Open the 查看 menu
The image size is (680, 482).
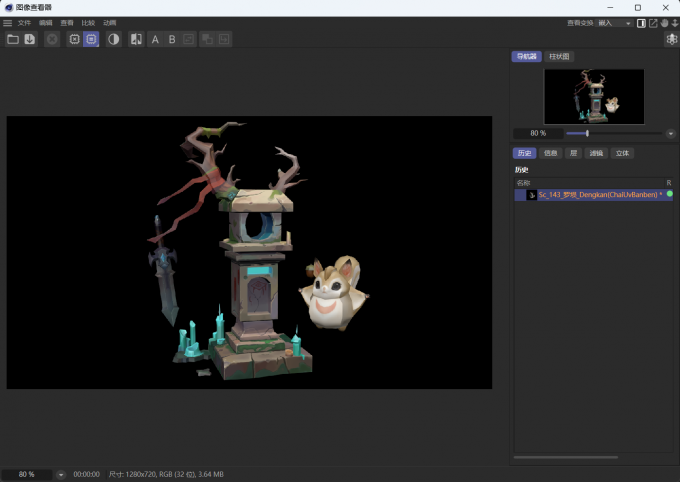pos(67,23)
